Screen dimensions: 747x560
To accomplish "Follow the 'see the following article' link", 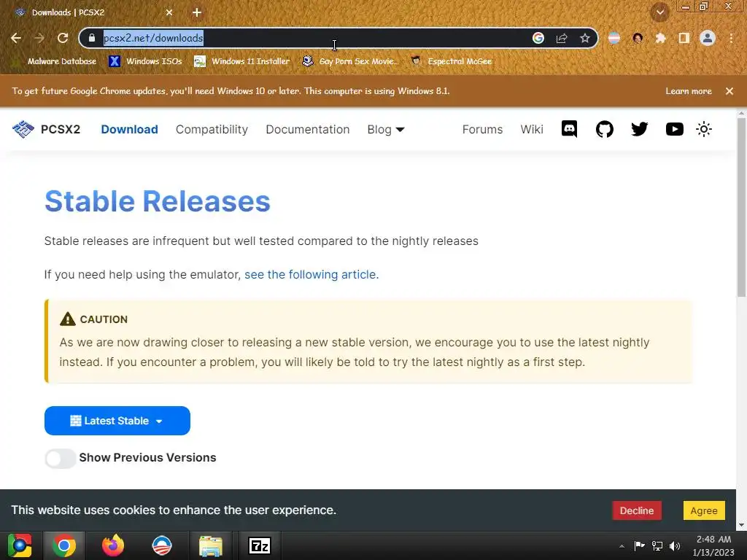I will coord(311,275).
